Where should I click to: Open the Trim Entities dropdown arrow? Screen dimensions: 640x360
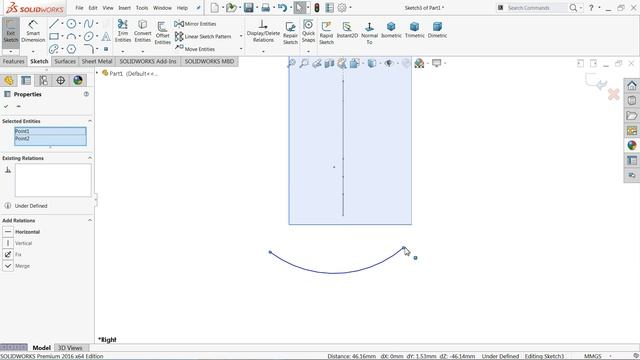(122, 51)
